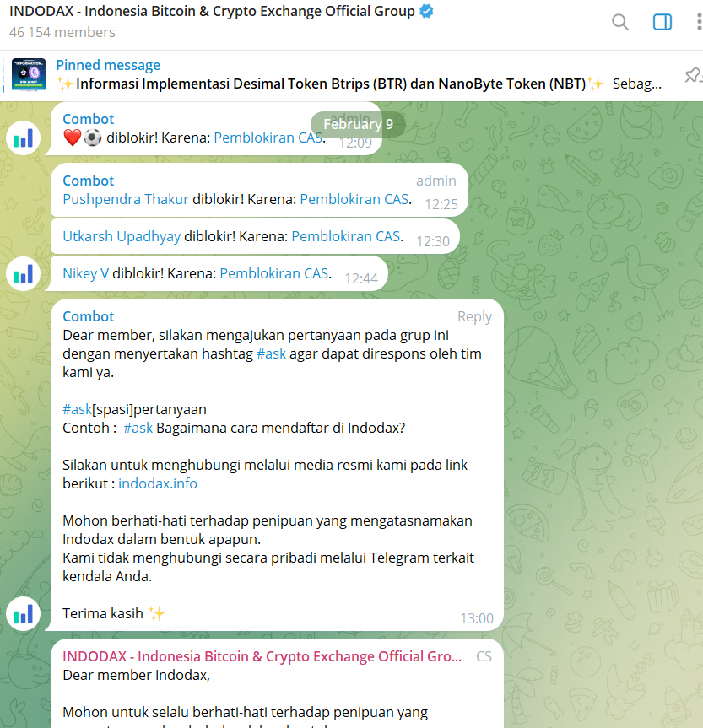Toggle the right sidebar panel icon

(x=662, y=22)
